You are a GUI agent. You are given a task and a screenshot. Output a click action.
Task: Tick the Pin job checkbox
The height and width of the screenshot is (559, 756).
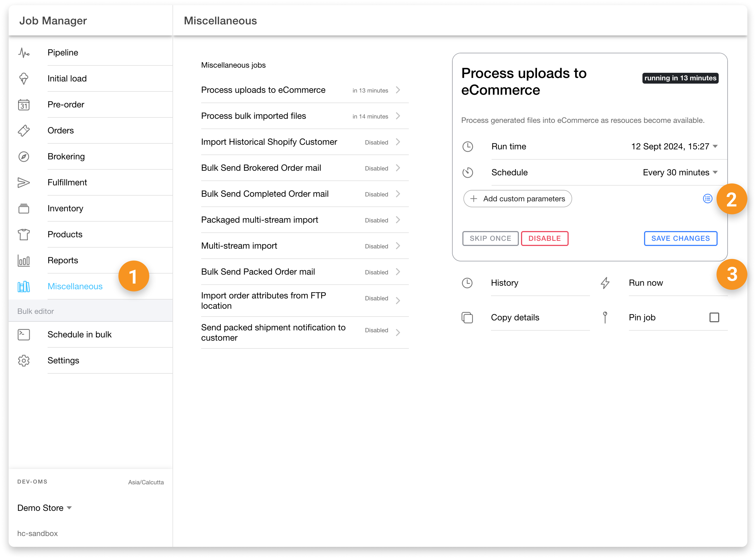tap(714, 317)
